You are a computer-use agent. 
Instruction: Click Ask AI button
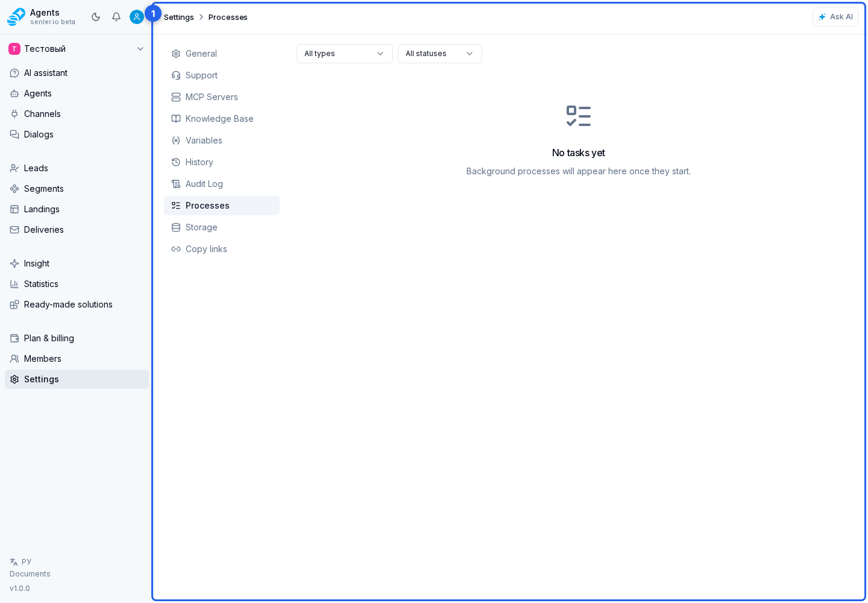coord(835,17)
